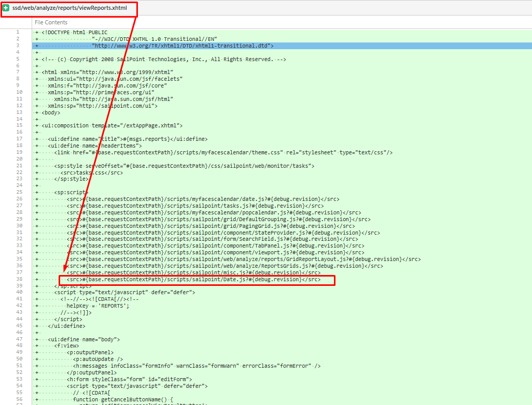
Task: Click the h:form styleClass editForm line
Action: click(x=129, y=379)
